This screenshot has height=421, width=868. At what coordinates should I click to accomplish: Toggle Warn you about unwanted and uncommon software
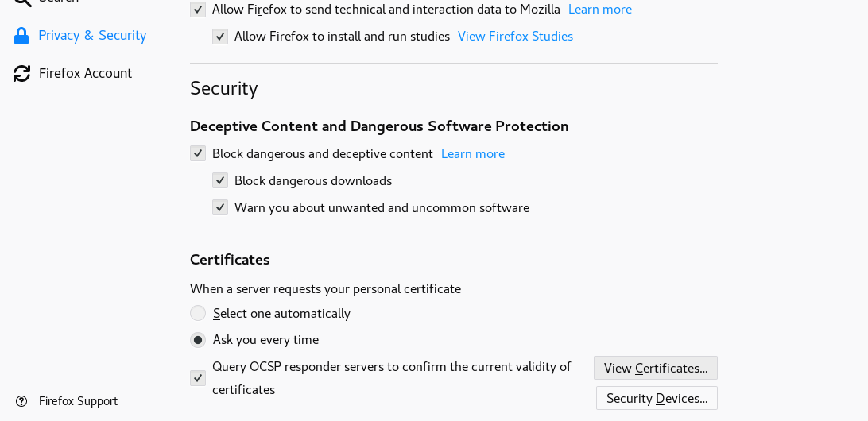point(219,208)
